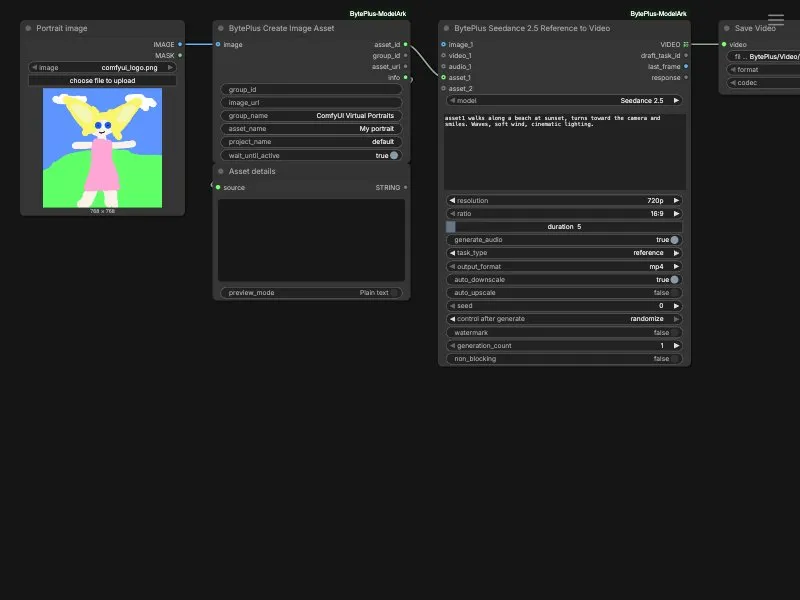Click the STRING output port
800x600 pixels.
coord(406,187)
